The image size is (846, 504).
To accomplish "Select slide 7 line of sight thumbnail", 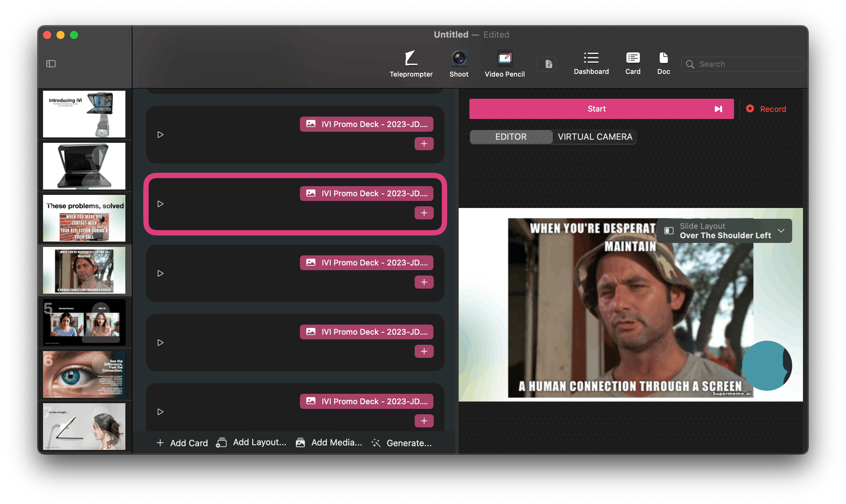I will [x=84, y=427].
